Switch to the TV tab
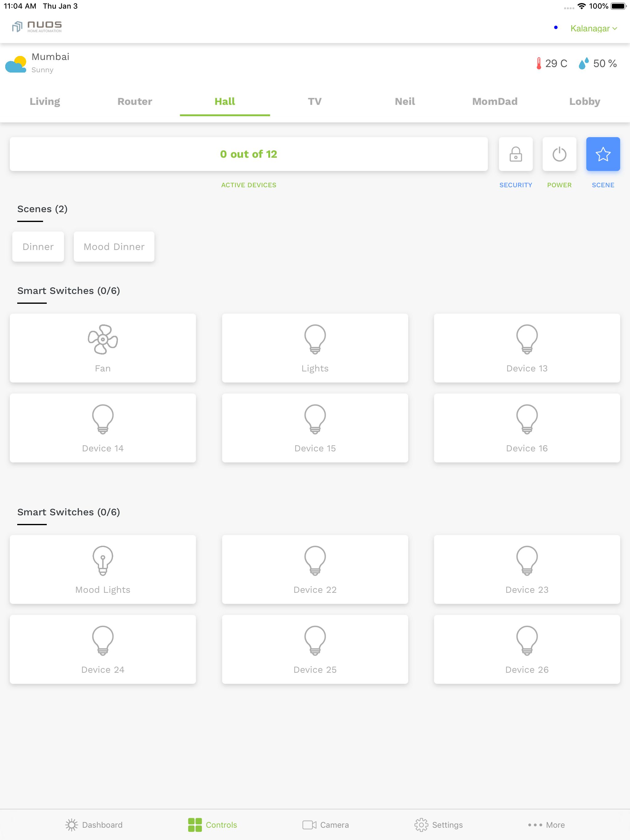This screenshot has height=840, width=630. pos(315,101)
